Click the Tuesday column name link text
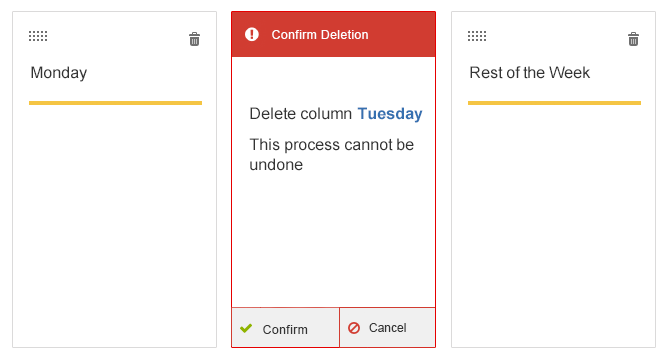 point(390,114)
